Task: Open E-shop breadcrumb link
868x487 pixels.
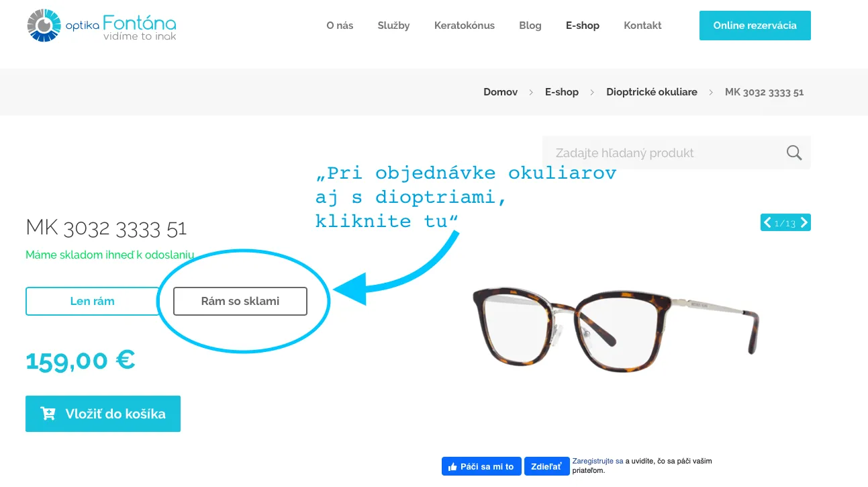Action: (x=562, y=92)
